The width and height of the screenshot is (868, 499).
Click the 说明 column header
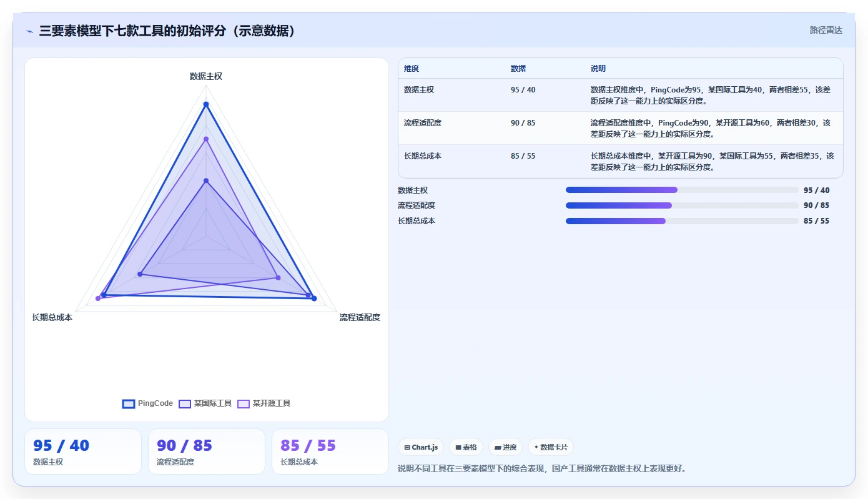click(598, 69)
